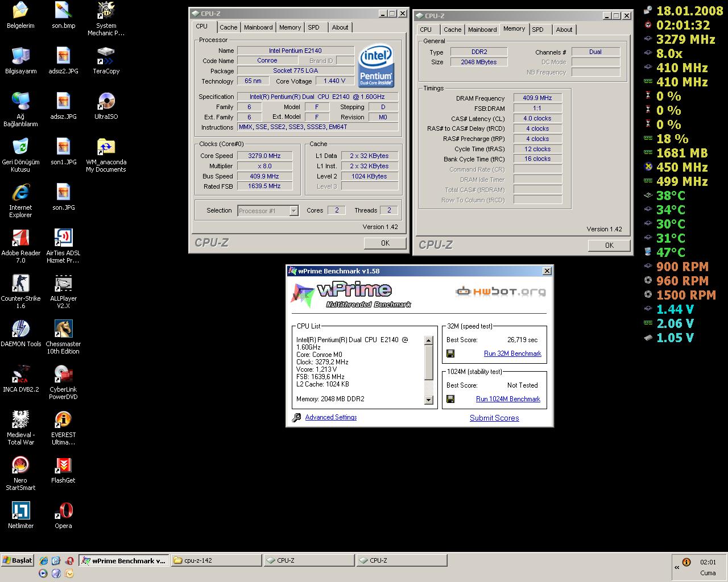Click OK in the left CPU-Z window
Screen dimensions: 728x582
[385, 243]
